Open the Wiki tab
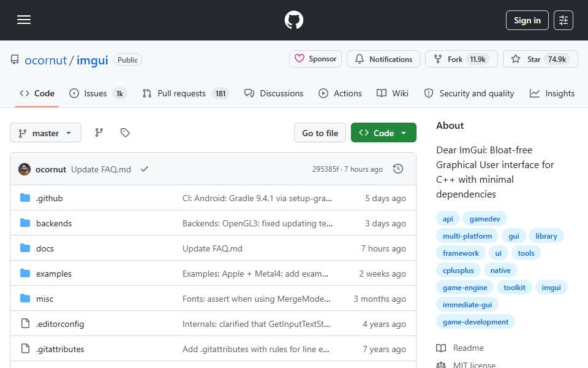588x368 pixels. click(393, 93)
